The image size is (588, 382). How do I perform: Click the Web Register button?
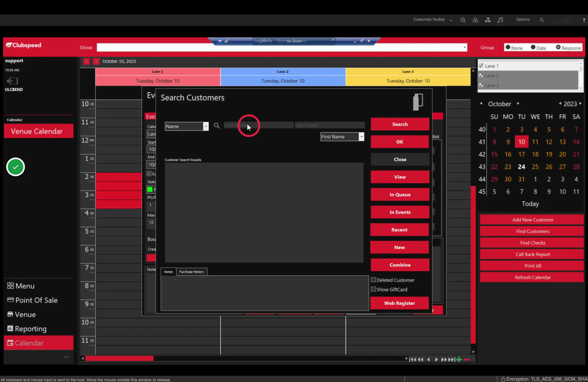[x=400, y=303]
